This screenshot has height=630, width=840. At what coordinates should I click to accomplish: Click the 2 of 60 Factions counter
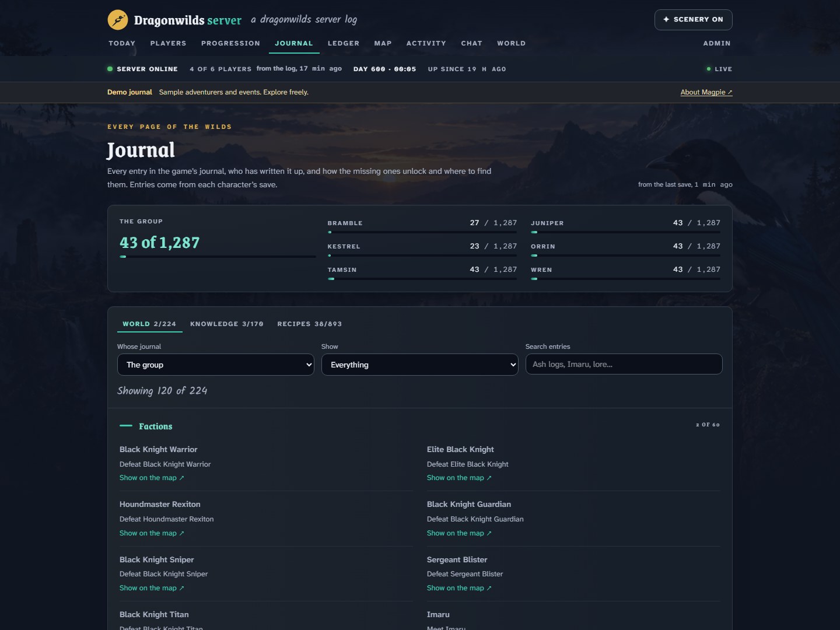[x=708, y=425]
